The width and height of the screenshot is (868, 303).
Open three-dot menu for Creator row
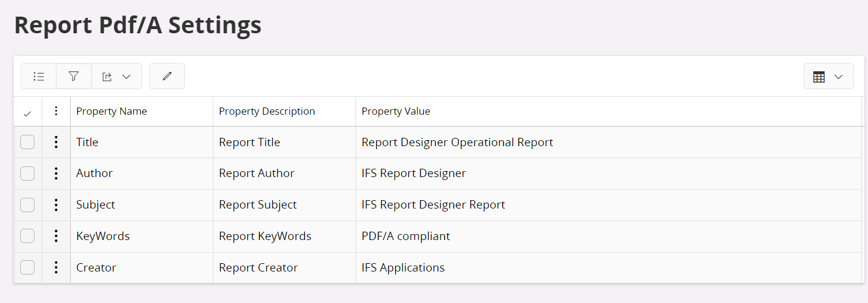pos(56,267)
